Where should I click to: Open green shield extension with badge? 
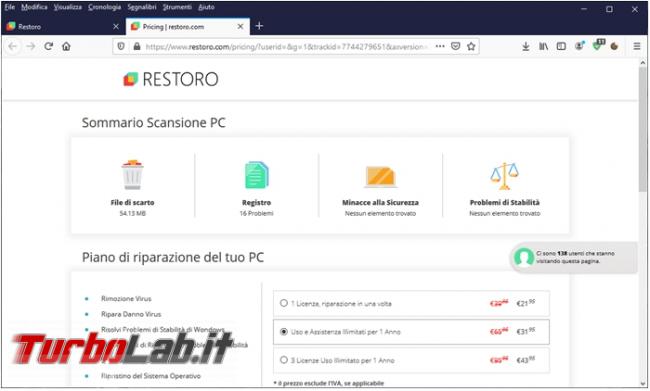point(598,45)
